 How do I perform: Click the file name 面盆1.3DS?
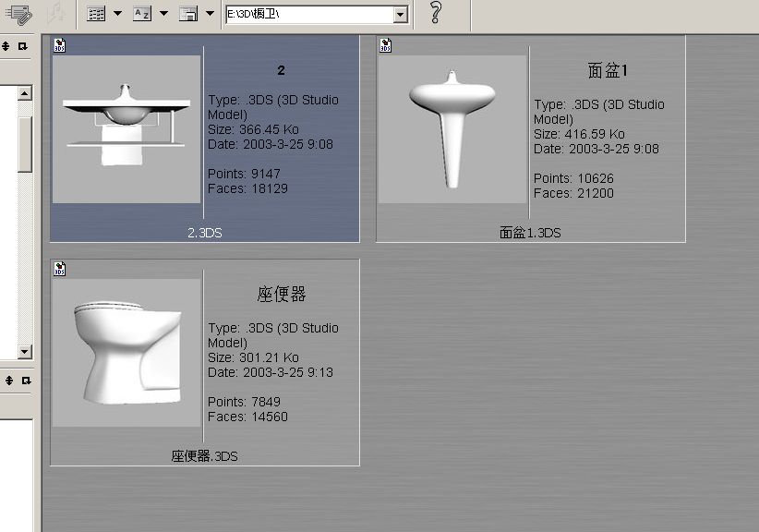[530, 233]
